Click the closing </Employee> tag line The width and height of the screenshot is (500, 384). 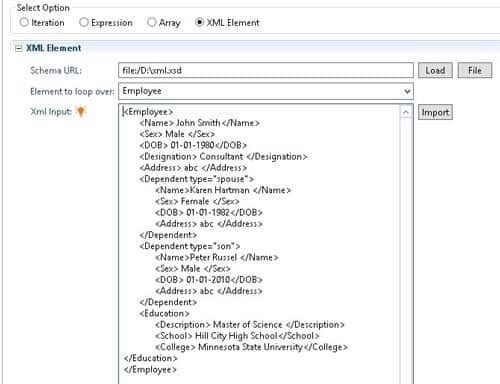(x=150, y=370)
